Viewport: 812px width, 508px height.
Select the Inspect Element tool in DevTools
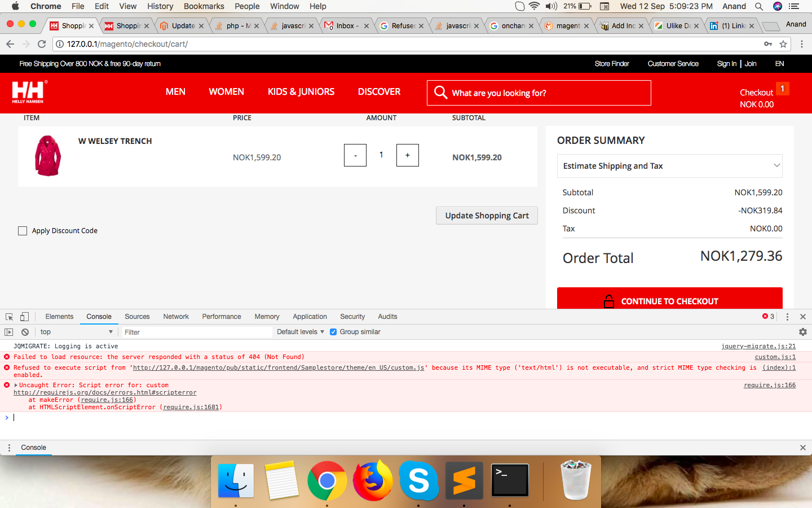(8, 317)
